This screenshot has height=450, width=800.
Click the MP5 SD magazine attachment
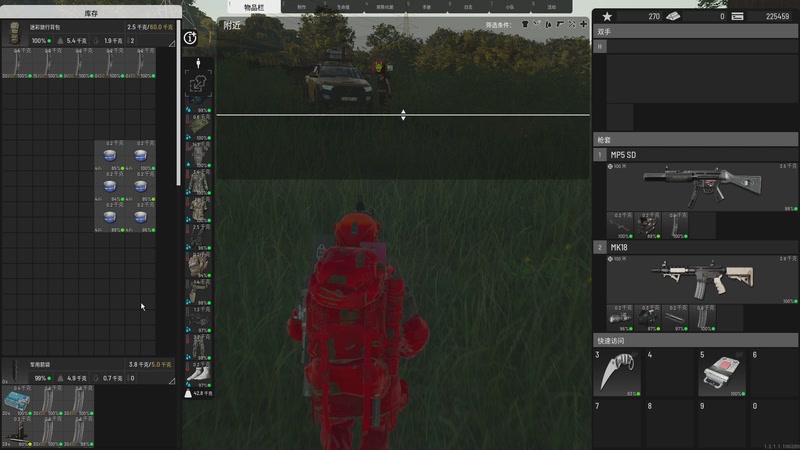click(676, 226)
